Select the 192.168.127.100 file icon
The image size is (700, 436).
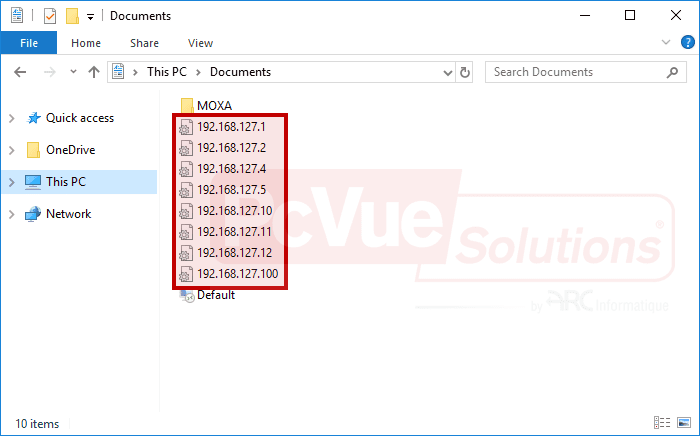pyautogui.click(x=186, y=274)
